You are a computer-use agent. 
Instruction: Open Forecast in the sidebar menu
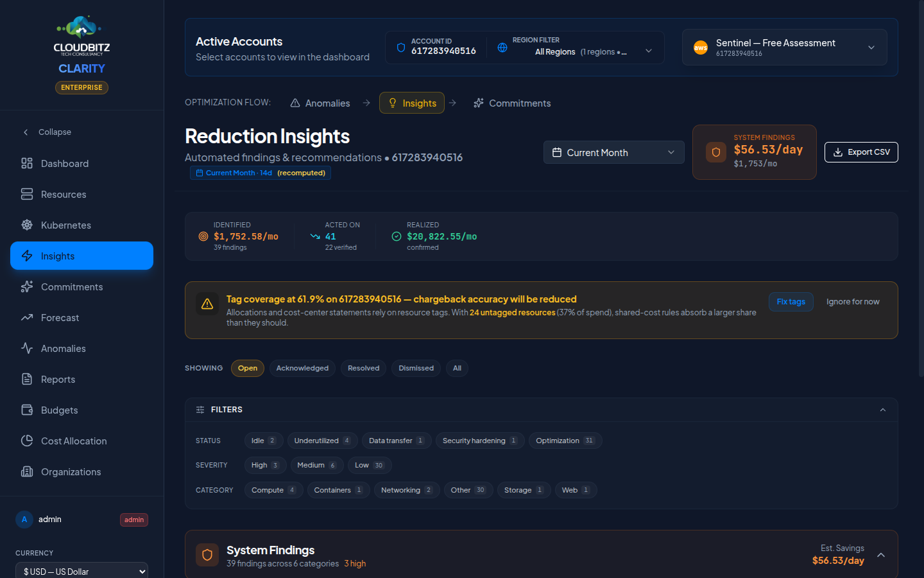pos(81,317)
